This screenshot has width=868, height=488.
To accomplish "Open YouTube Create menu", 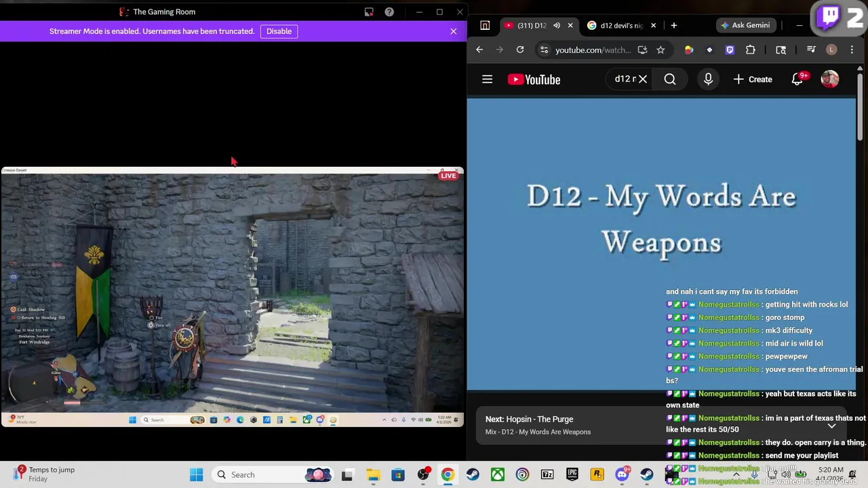I will [753, 79].
